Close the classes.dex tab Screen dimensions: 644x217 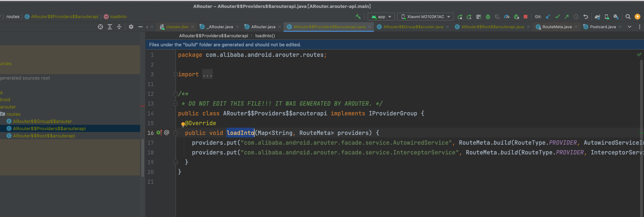193,27
